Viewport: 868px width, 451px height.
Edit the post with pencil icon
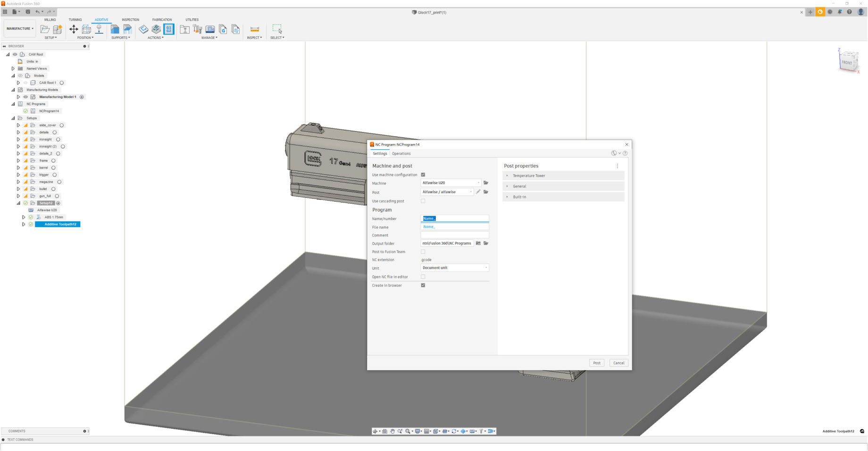click(x=478, y=192)
